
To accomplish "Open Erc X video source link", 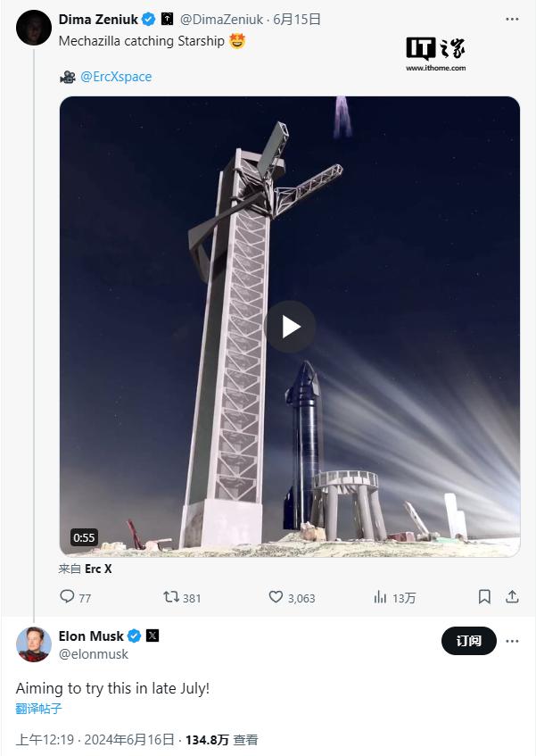I will click(x=98, y=569).
